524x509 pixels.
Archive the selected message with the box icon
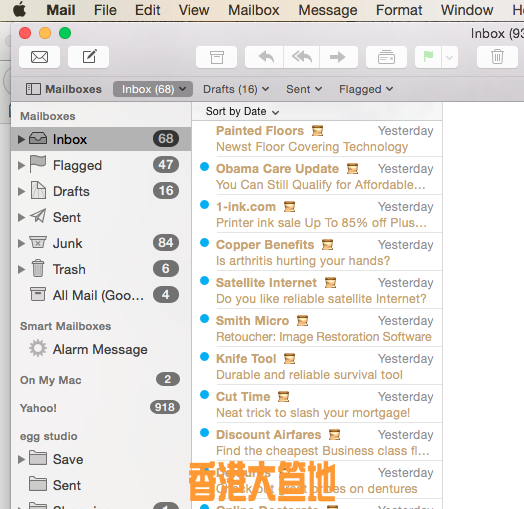[x=217, y=57]
